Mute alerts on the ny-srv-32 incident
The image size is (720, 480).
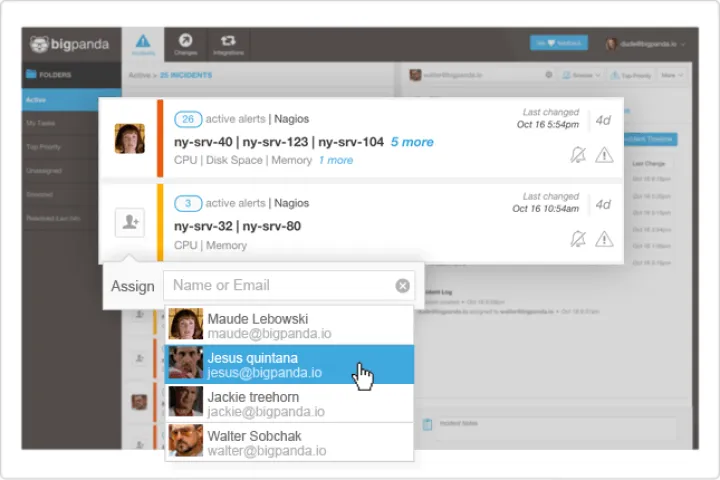[x=577, y=238]
